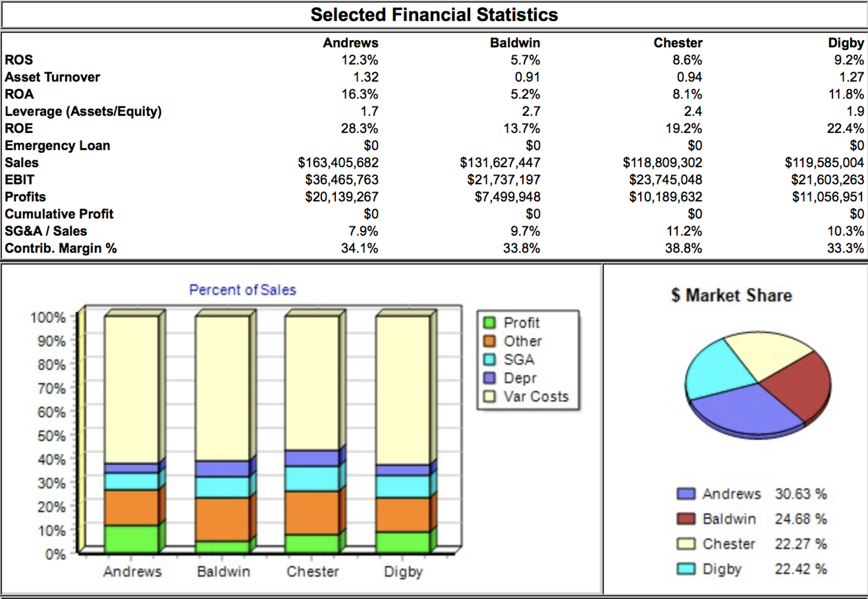Image resolution: width=868 pixels, height=599 pixels.
Task: Click Digby Asset Turnover value 1.27
Action: [x=851, y=77]
